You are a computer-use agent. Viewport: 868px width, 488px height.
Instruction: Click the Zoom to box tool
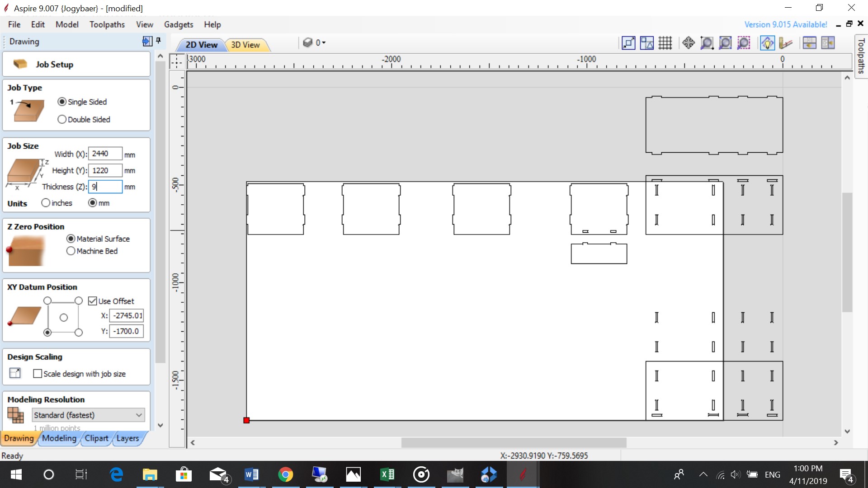707,43
